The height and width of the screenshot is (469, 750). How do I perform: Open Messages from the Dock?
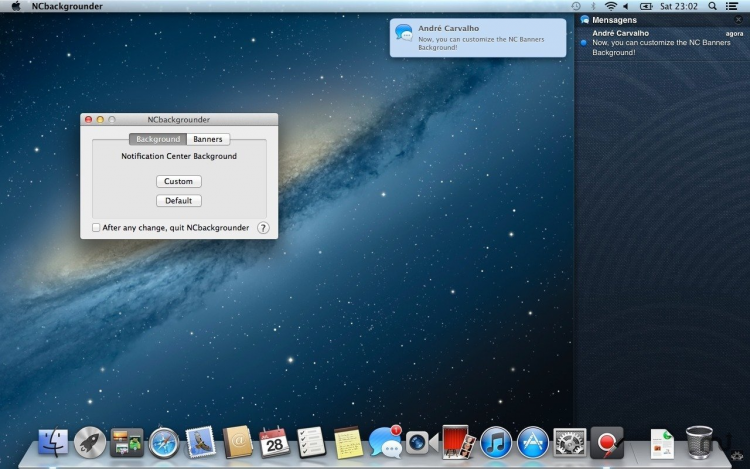[385, 442]
